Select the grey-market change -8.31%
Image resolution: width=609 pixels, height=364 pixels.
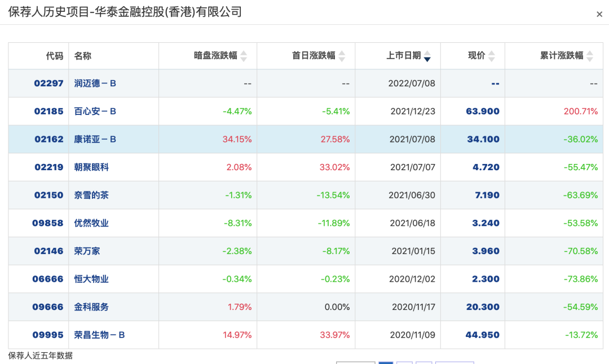238,223
